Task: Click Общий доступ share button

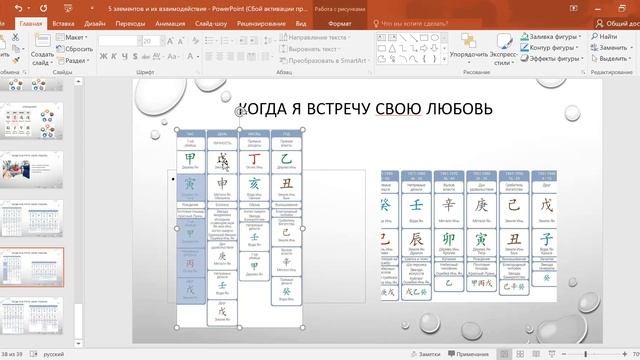Action: click(617, 24)
